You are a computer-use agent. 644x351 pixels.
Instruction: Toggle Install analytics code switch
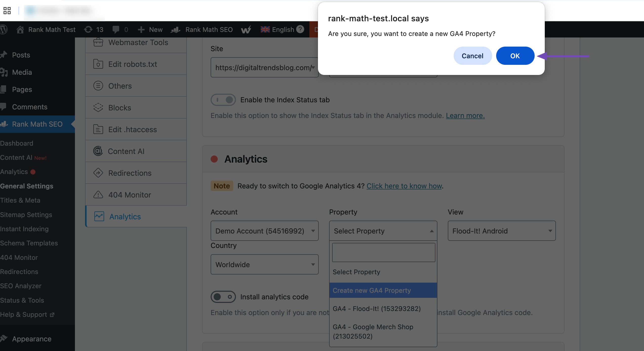point(223,297)
